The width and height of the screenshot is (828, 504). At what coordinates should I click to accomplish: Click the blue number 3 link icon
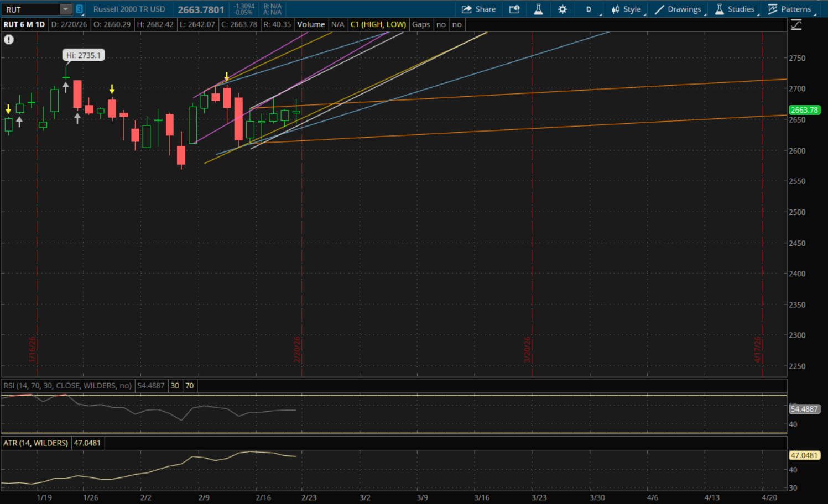click(80, 9)
